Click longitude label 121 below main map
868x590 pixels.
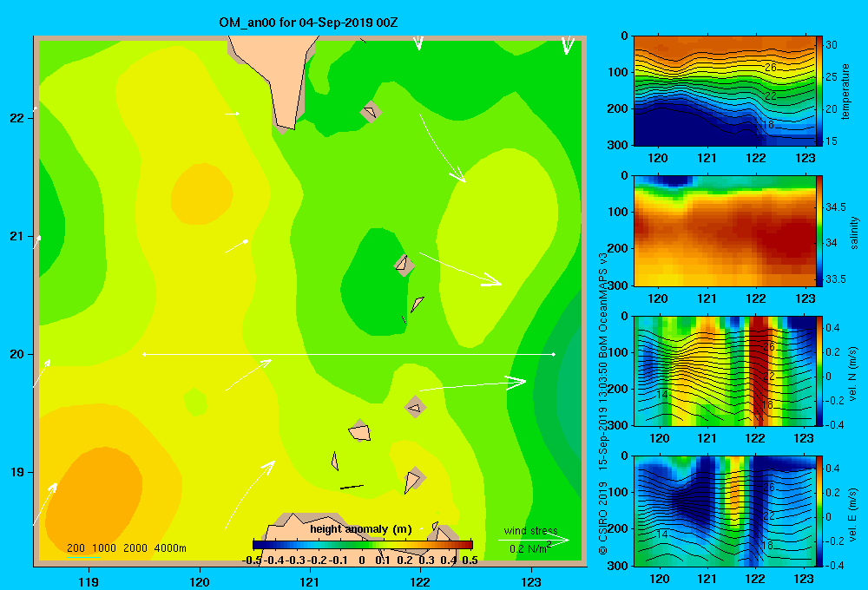pos(310,581)
